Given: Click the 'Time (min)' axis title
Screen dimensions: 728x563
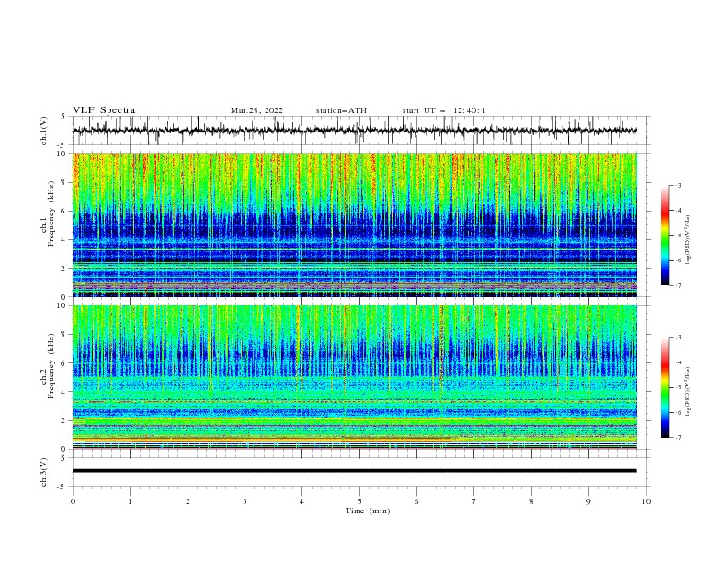Looking at the screenshot, I should 368,511.
